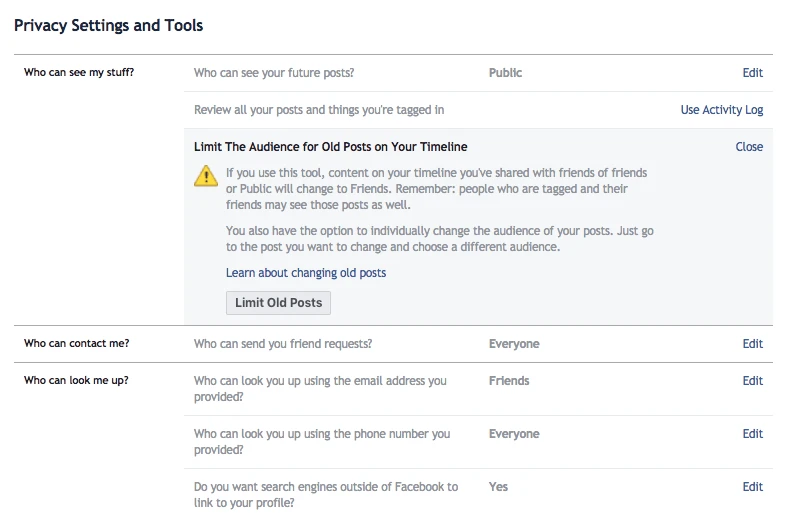Open the Use Activity Log link
789x518 pixels.
[721, 110]
